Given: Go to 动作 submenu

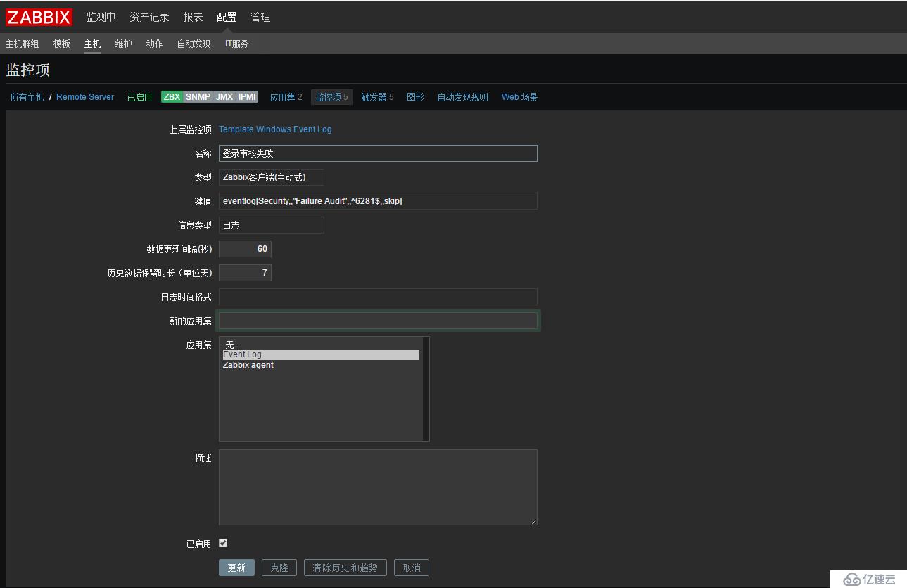Looking at the screenshot, I should point(154,44).
